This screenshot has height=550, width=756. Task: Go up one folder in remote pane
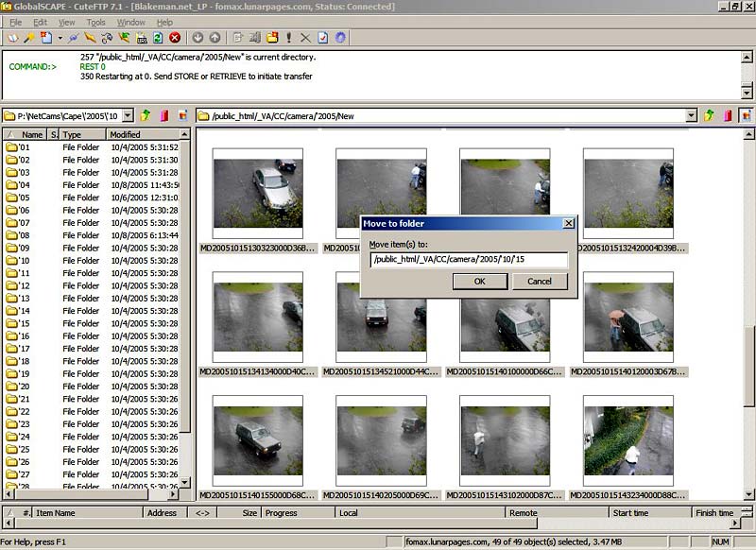[x=710, y=115]
